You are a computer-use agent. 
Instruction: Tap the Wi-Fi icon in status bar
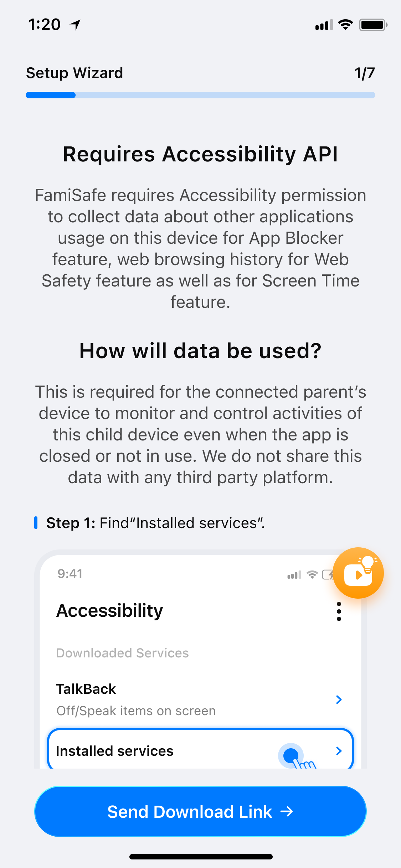point(345,25)
